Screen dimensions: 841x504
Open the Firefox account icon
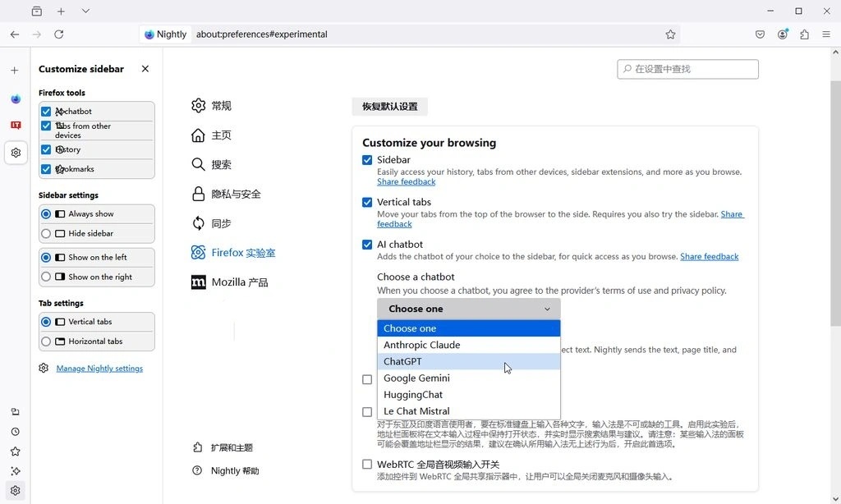(783, 34)
